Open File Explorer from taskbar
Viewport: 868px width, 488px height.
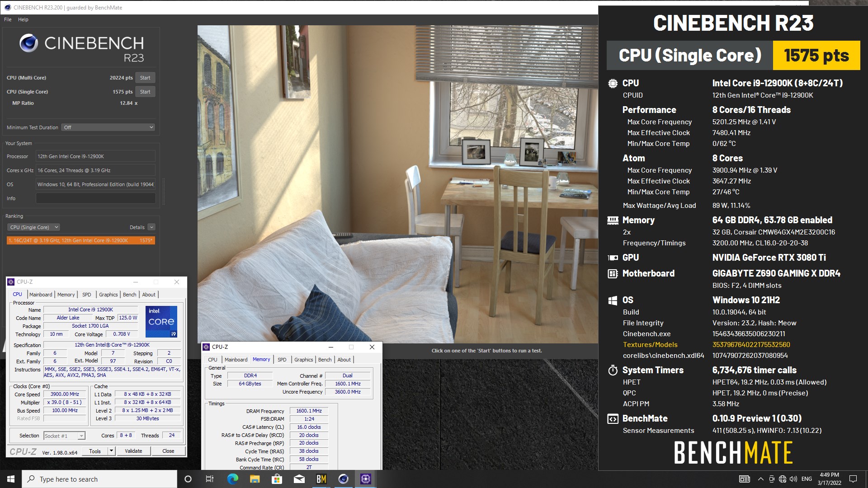[255, 479]
